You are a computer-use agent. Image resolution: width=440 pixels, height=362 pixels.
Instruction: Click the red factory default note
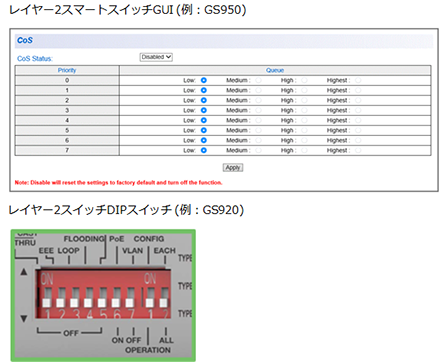pyautogui.click(x=119, y=183)
